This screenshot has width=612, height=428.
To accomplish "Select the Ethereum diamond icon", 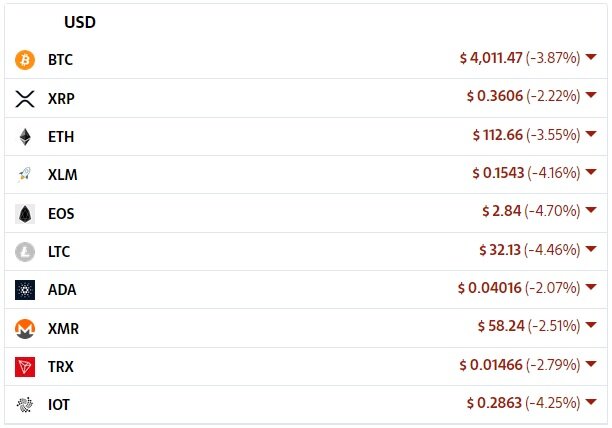I will coord(25,137).
